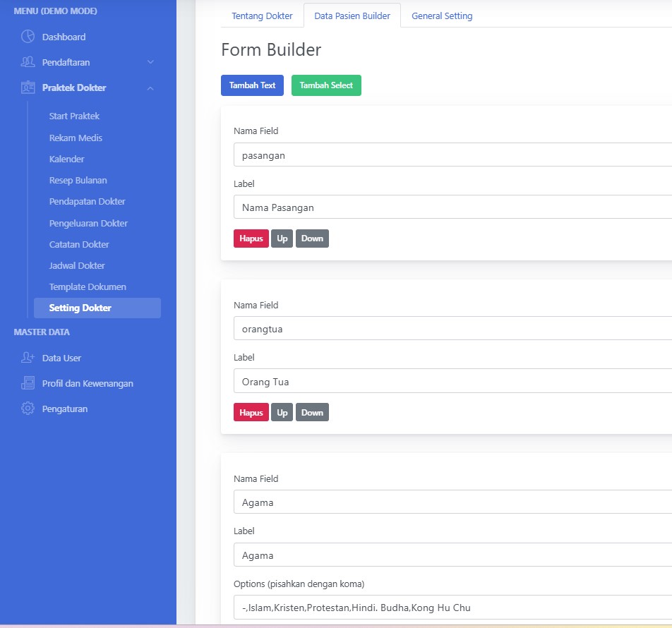The width and height of the screenshot is (672, 628).
Task: Click the Profil dan Kewenangan icon
Action: coord(28,383)
